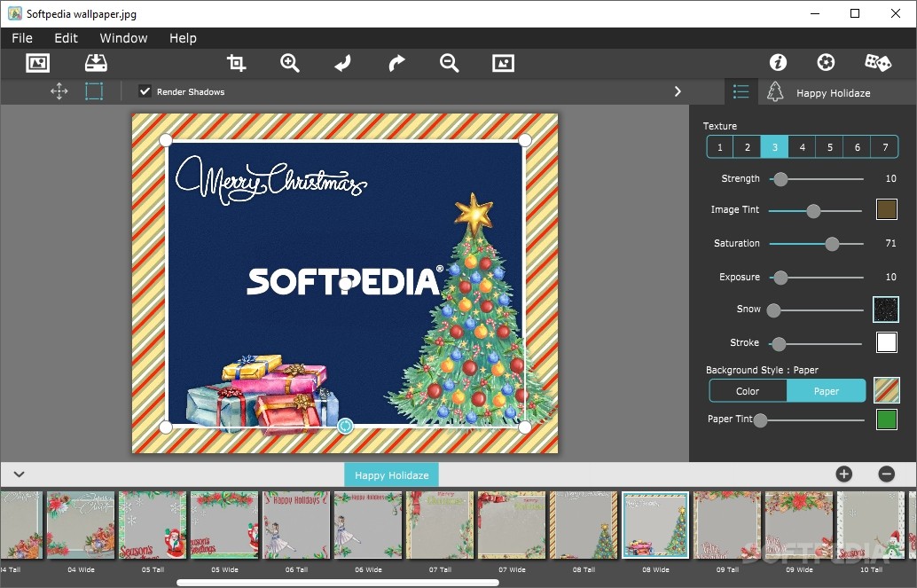The image size is (917, 588).
Task: Open Image Tint brown color swatch
Action: pos(887,209)
